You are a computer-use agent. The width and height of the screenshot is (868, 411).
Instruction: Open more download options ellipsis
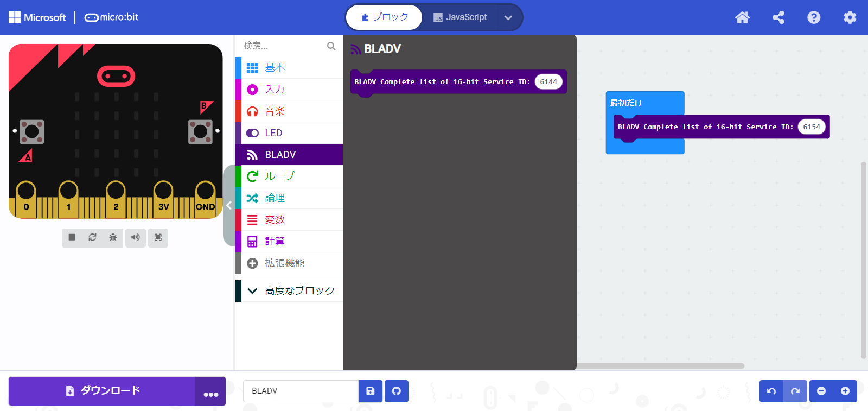pos(210,391)
